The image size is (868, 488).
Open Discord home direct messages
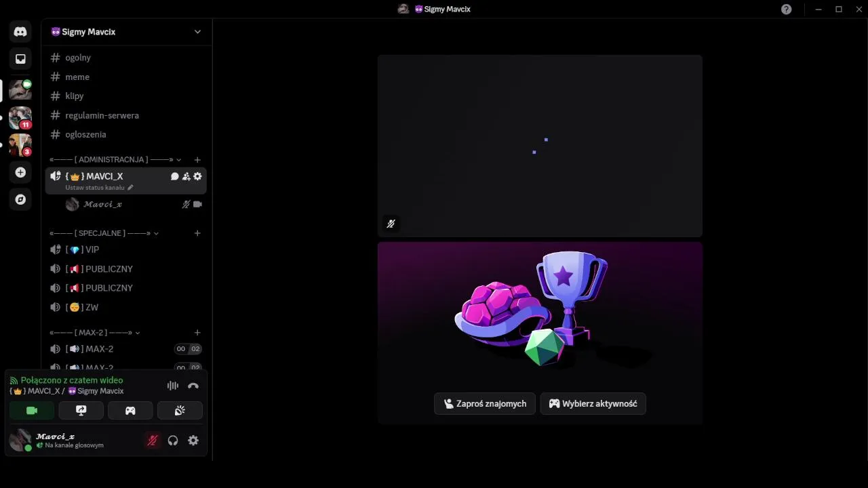pyautogui.click(x=20, y=32)
